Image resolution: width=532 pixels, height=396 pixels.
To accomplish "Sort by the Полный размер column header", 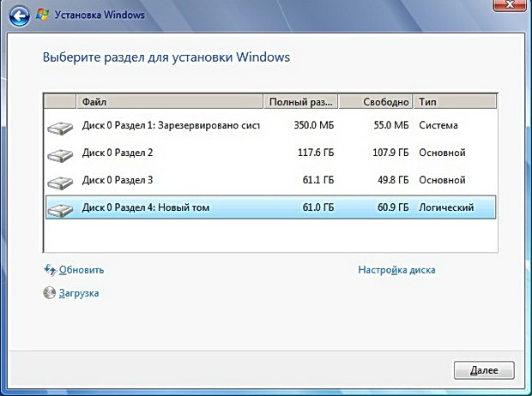I will [x=301, y=102].
